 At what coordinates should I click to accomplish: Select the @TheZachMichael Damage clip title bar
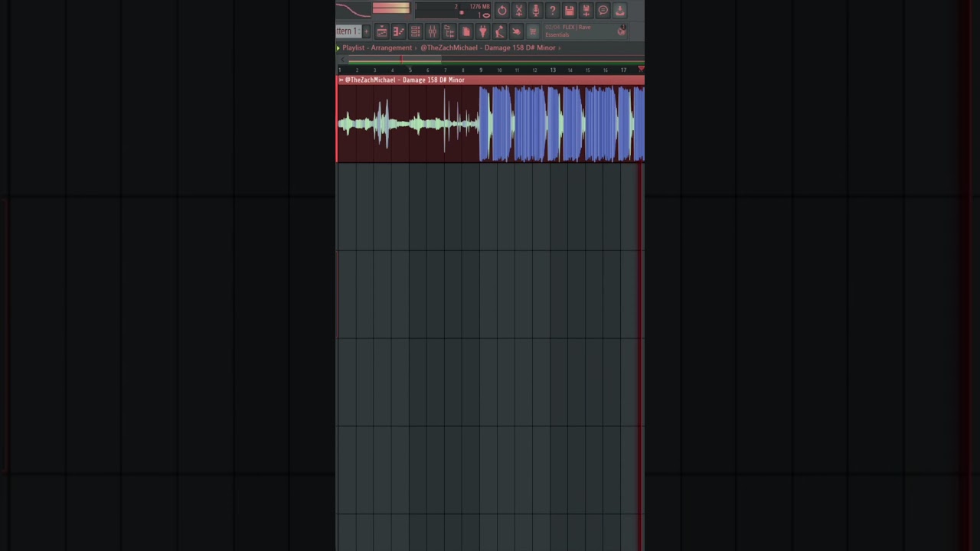(491, 80)
